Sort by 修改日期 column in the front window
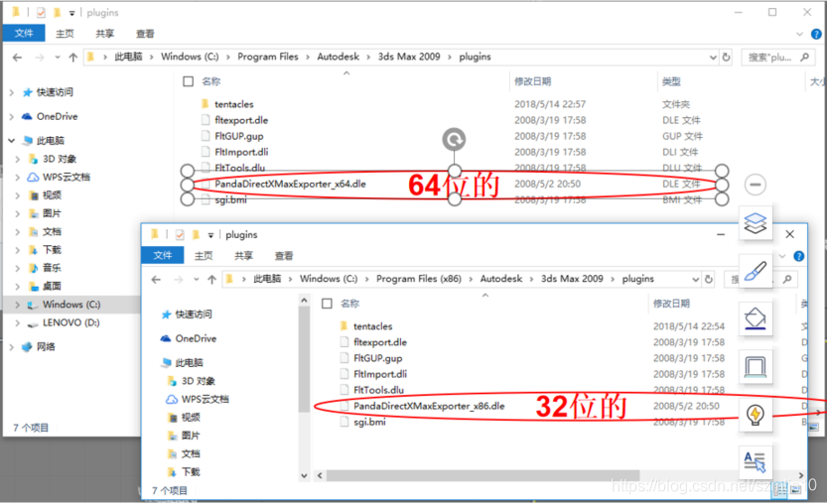The height and width of the screenshot is (504, 827). (x=671, y=304)
